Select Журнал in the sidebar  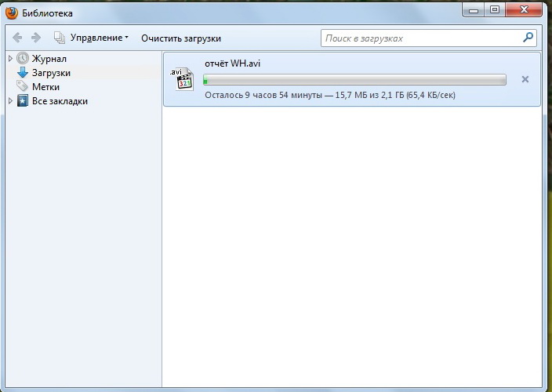(49, 59)
